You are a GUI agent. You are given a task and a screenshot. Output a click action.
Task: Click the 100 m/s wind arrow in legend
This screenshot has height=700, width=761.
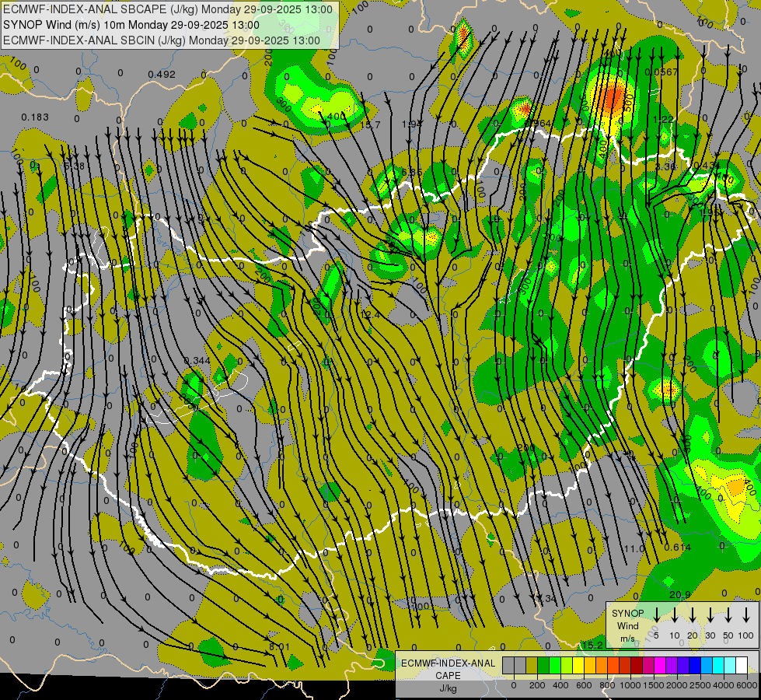pos(746,614)
